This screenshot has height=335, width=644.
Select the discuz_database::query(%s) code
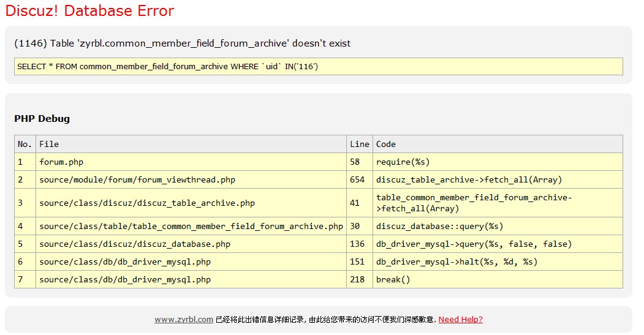439,226
